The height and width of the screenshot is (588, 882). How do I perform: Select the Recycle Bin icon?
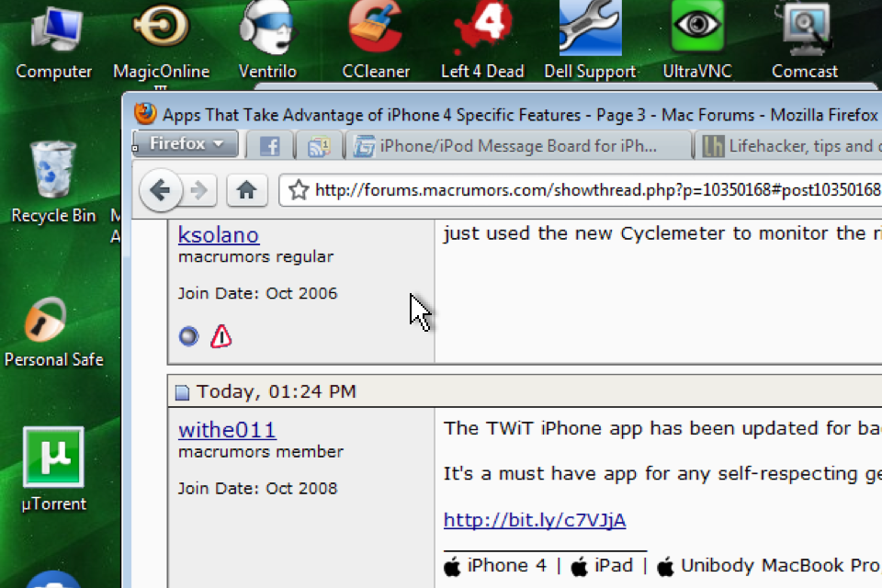point(53,182)
